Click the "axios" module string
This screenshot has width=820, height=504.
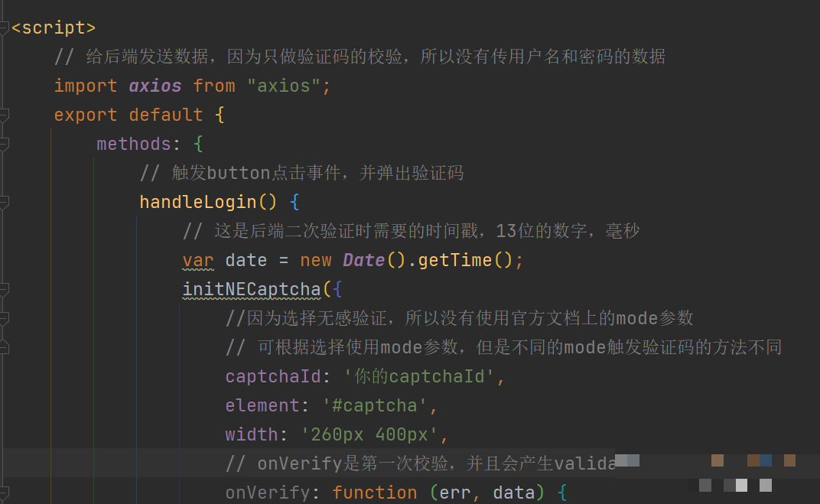click(284, 86)
